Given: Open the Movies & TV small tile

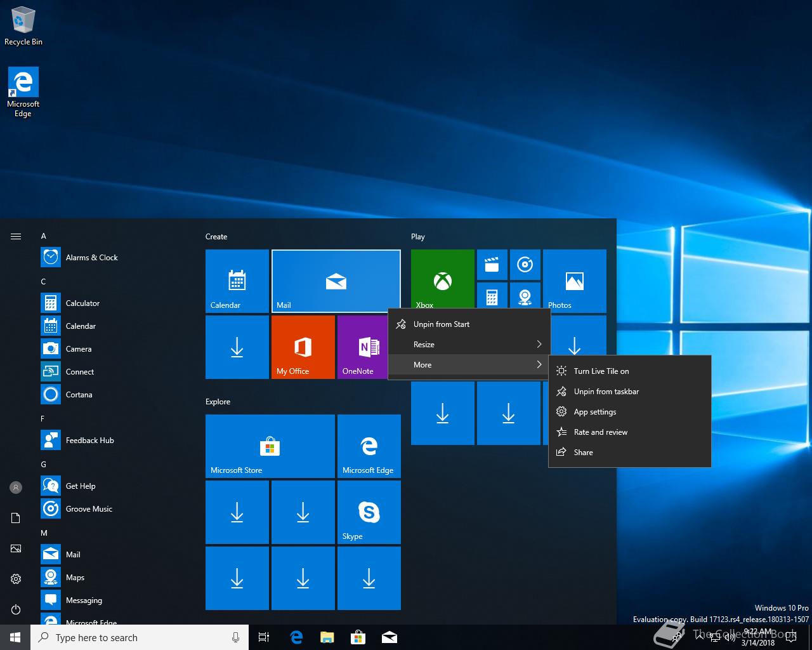Looking at the screenshot, I should pyautogui.click(x=492, y=265).
